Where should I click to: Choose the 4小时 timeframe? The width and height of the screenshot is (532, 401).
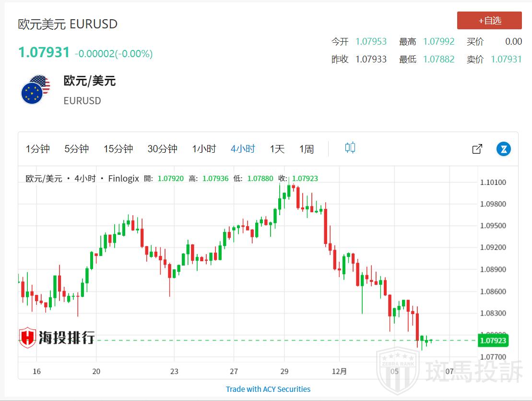click(243, 149)
